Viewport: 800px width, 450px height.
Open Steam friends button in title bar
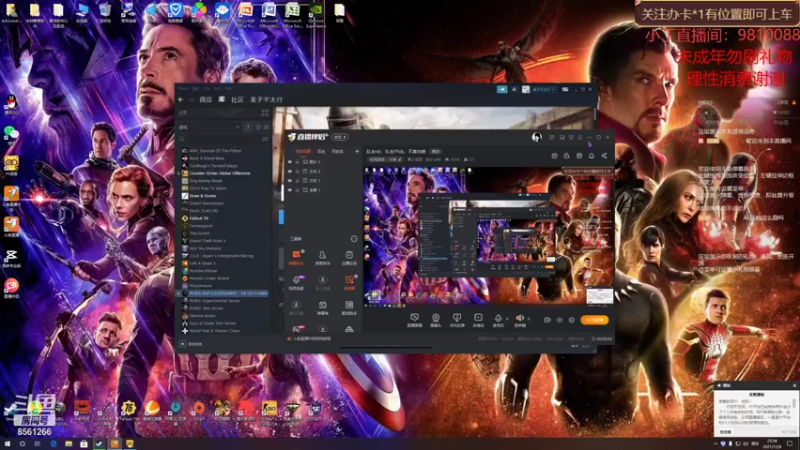(514, 89)
